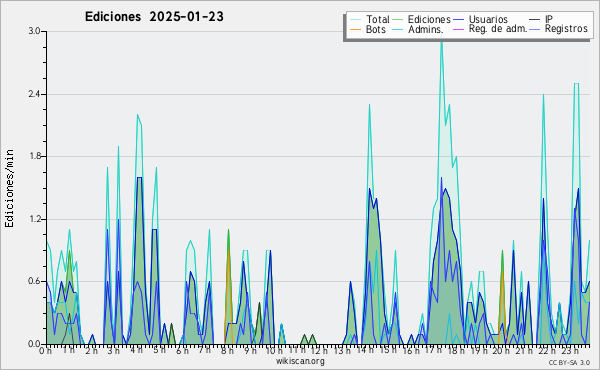600x370 pixels.
Task: Click the "Bots" legend label
Action: (376, 29)
